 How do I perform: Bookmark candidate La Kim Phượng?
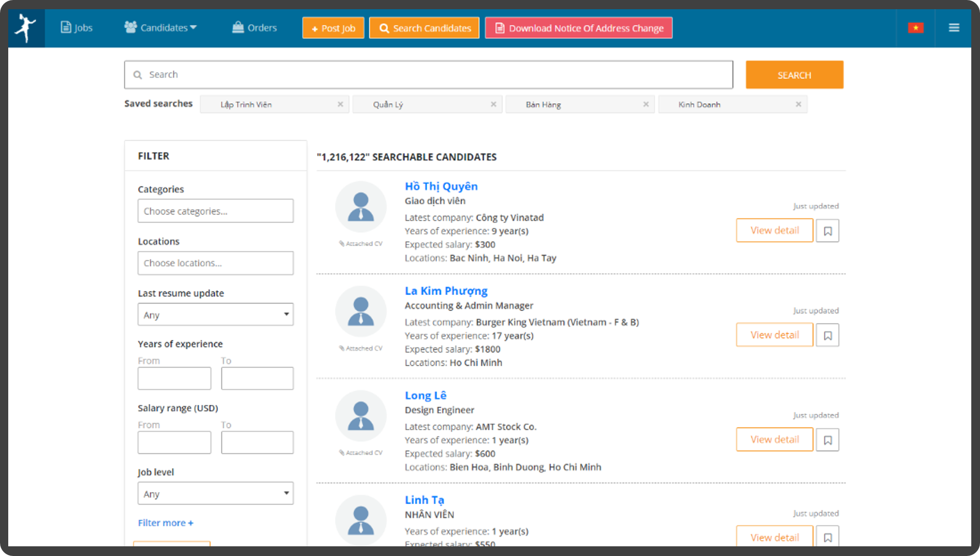827,335
